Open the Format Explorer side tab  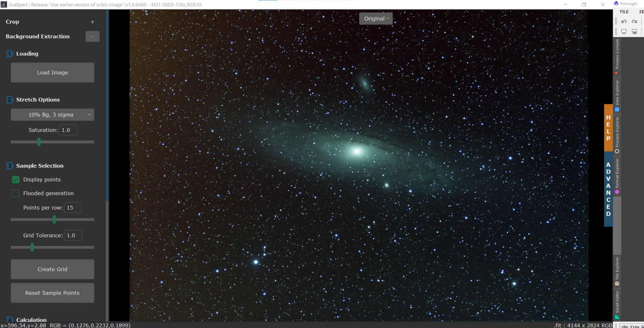pos(617,176)
